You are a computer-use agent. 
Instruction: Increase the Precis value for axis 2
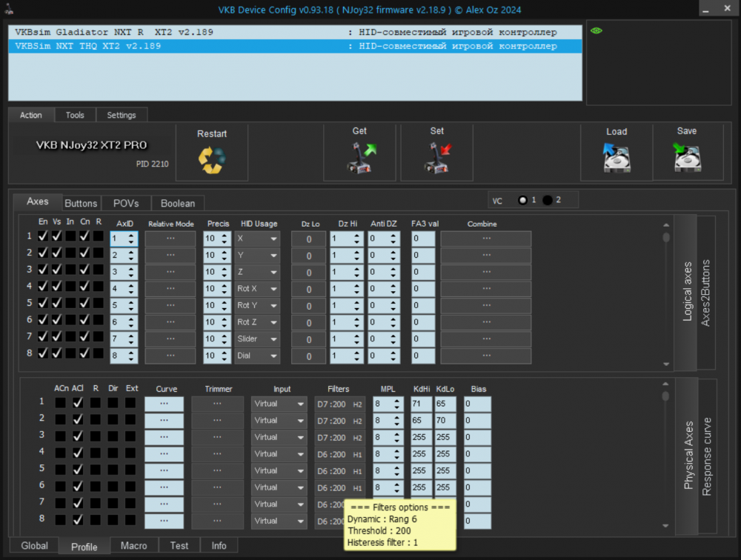[225, 250]
